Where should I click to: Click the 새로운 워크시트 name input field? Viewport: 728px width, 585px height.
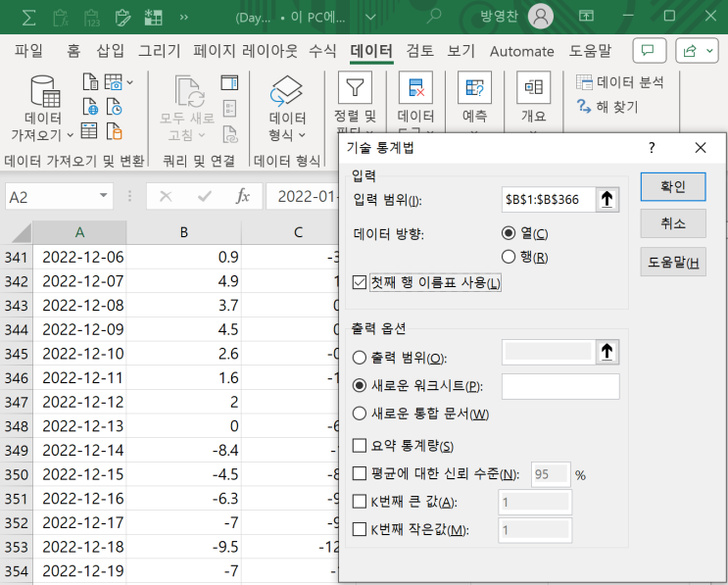[x=560, y=386]
